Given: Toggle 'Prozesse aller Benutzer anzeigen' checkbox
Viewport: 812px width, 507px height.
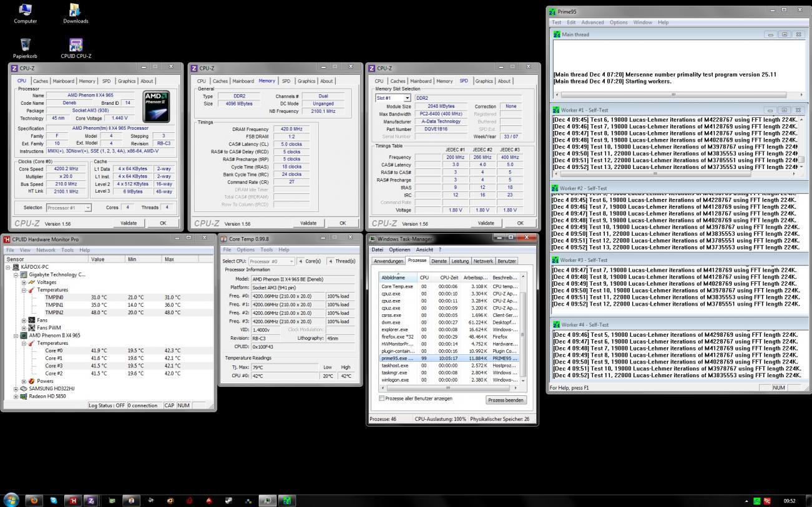Looking at the screenshot, I should click(382, 398).
